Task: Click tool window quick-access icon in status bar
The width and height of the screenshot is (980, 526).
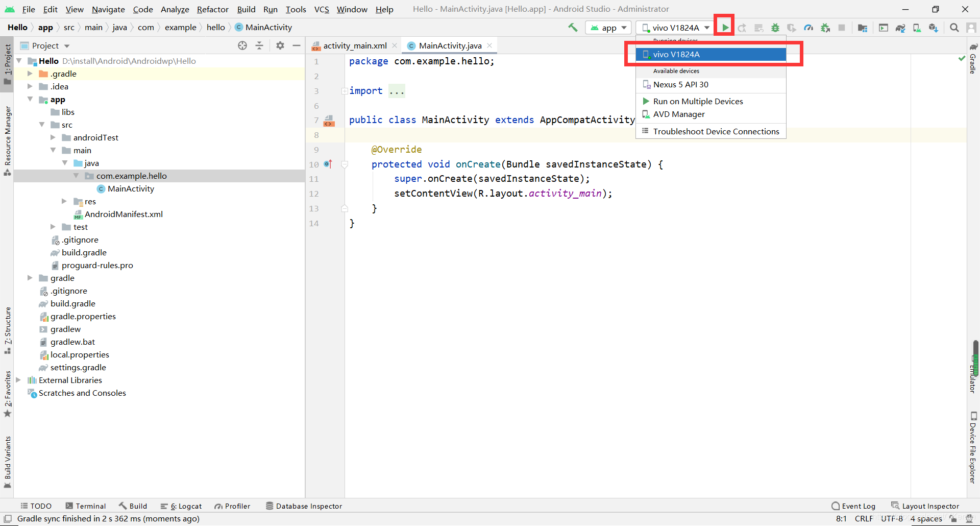Action: pos(8,519)
